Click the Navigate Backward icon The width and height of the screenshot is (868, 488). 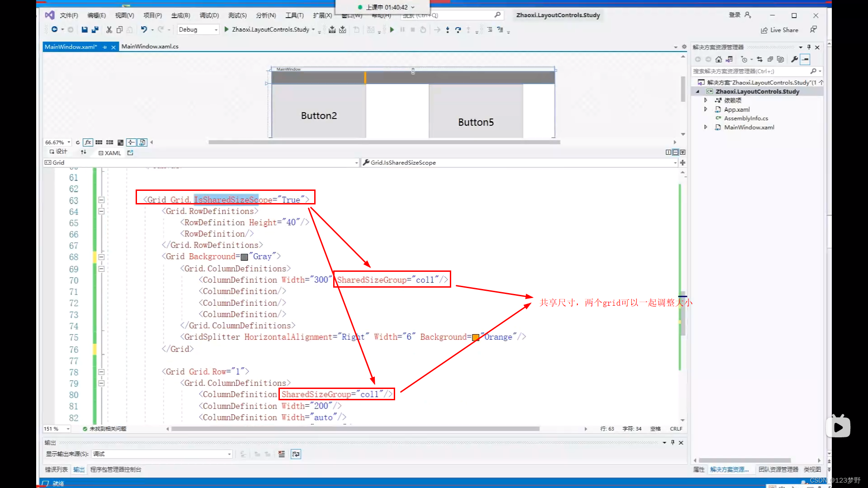(54, 29)
